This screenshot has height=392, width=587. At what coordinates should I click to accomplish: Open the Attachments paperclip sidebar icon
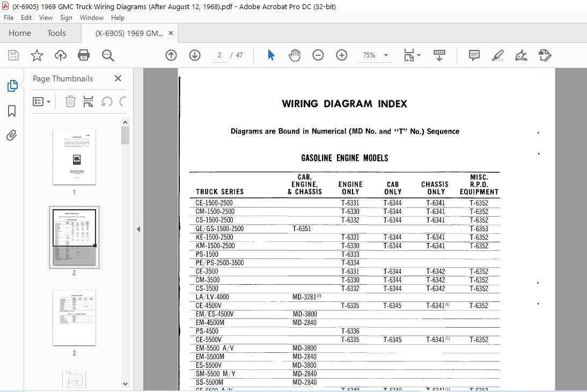point(12,135)
